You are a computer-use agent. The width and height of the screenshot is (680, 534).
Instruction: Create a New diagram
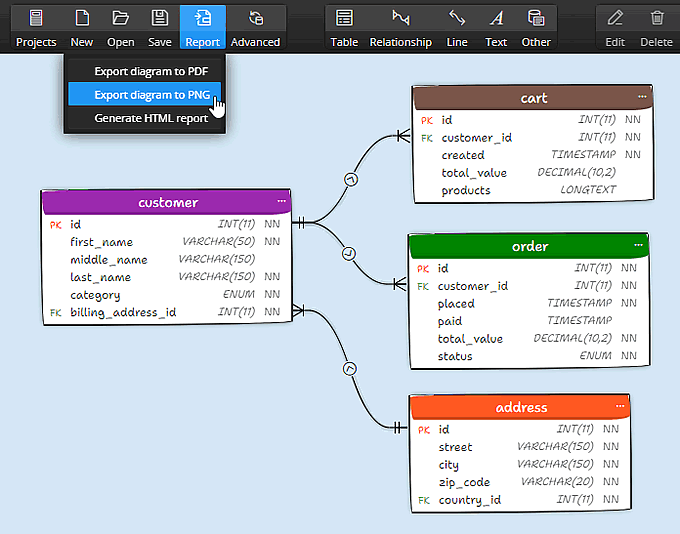click(82, 27)
